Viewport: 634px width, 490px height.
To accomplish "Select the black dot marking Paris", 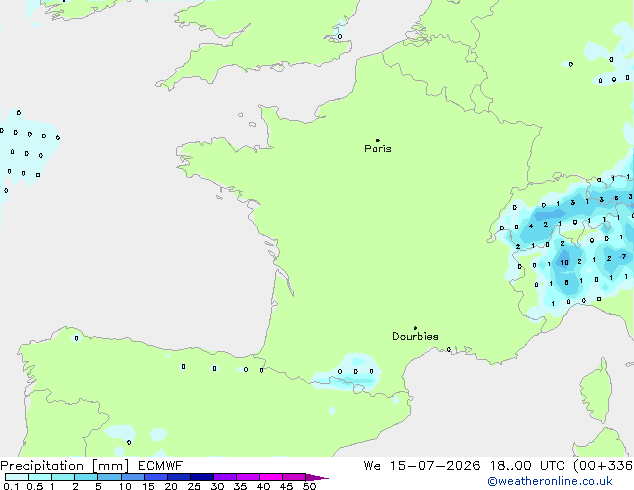I will pos(378,140).
